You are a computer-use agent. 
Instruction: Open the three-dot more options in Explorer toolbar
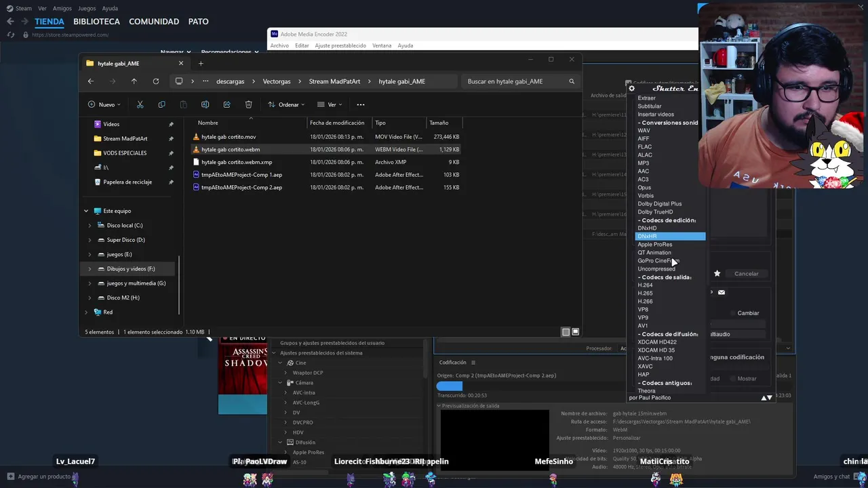point(361,104)
